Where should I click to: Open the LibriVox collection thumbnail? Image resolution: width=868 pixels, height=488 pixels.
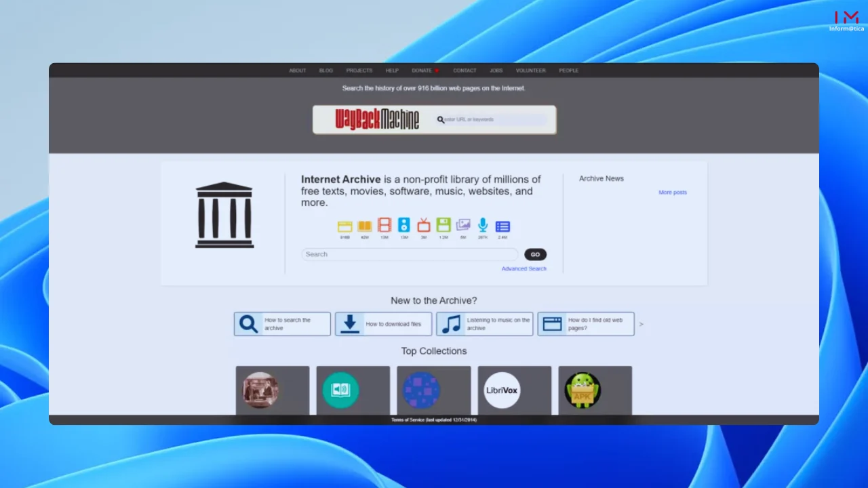[502, 390]
